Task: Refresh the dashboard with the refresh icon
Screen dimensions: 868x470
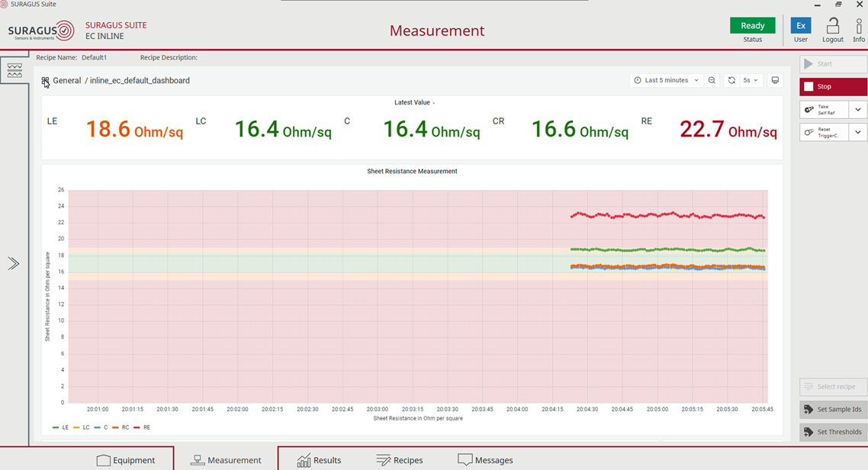Action: pyautogui.click(x=731, y=80)
